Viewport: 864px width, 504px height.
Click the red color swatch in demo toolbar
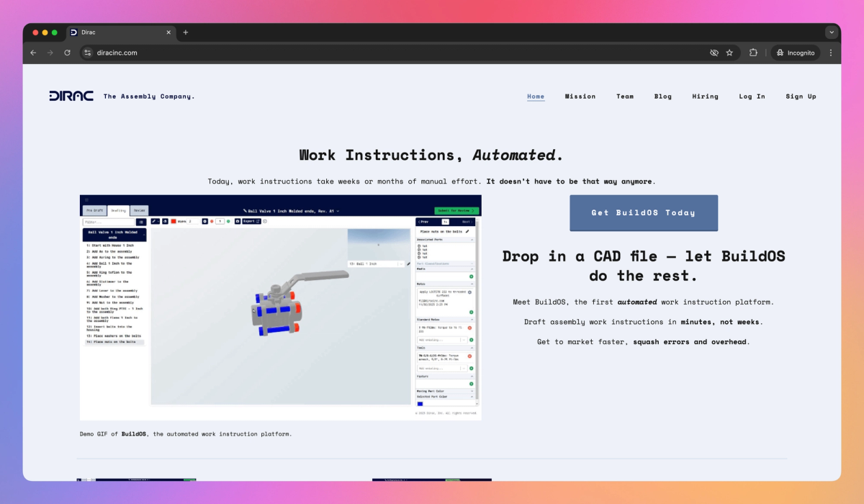(x=174, y=221)
